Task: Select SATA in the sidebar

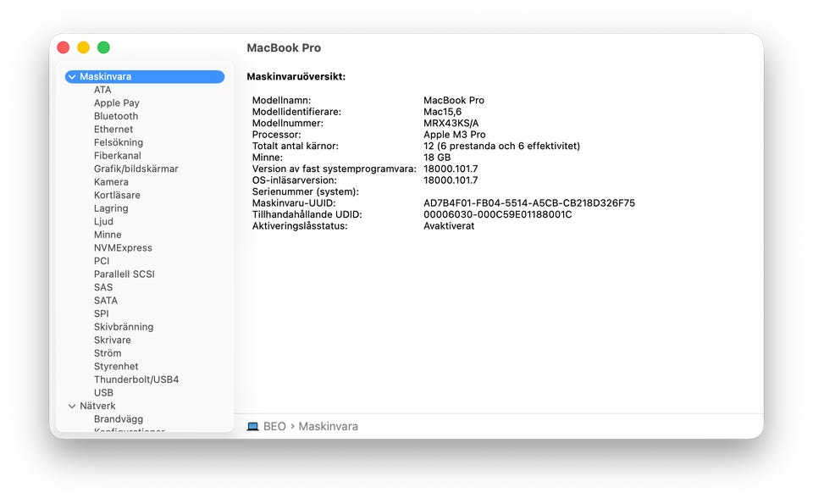Action: pyautogui.click(x=105, y=300)
